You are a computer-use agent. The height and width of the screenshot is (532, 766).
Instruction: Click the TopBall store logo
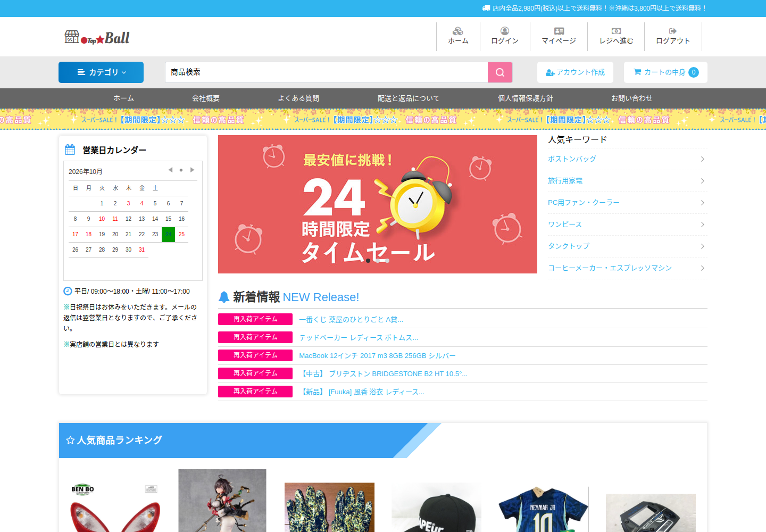coord(97,37)
